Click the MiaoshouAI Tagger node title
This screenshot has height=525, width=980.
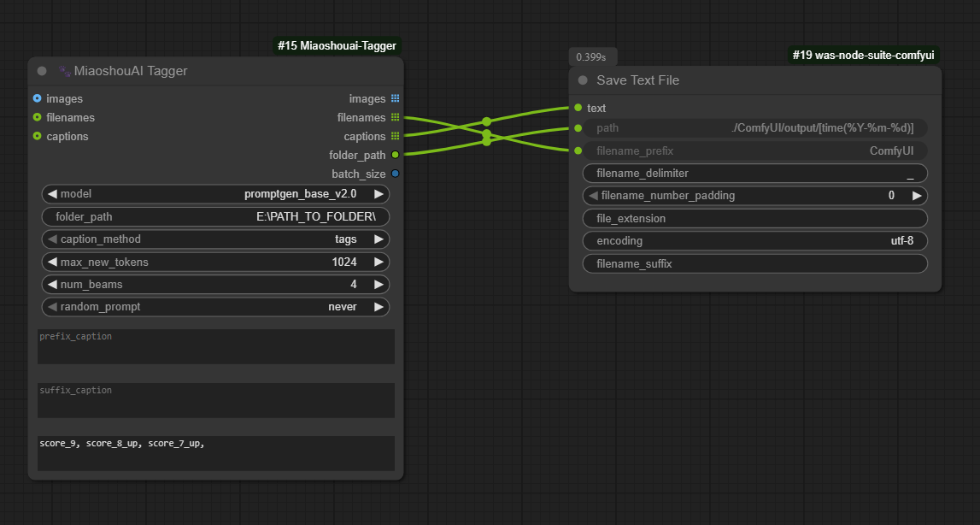[131, 71]
